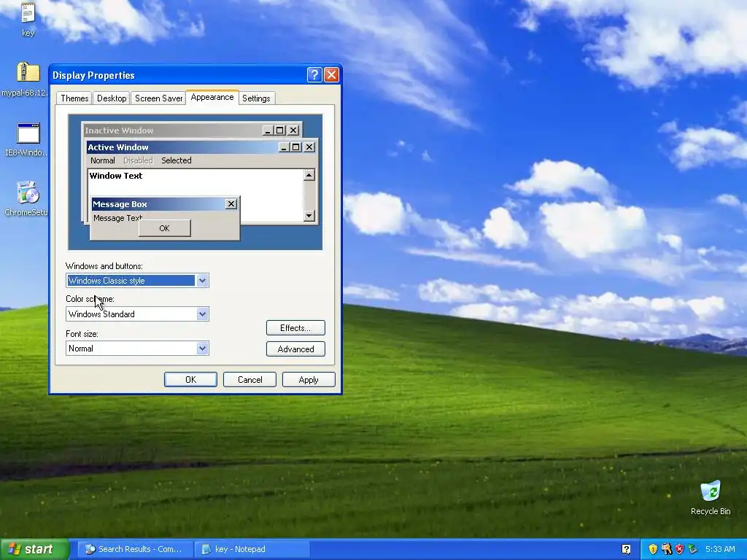The height and width of the screenshot is (560, 747).
Task: Switch to the Themes tab
Action: [x=74, y=98]
